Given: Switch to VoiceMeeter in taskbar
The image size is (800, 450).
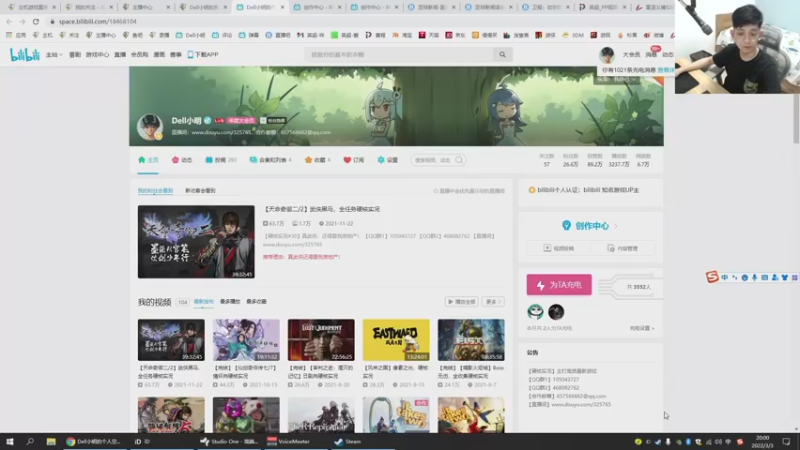Looking at the screenshot, I should 289,441.
